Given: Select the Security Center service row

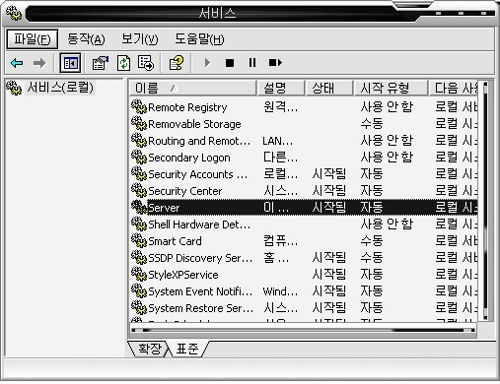Looking at the screenshot, I should click(304, 191).
